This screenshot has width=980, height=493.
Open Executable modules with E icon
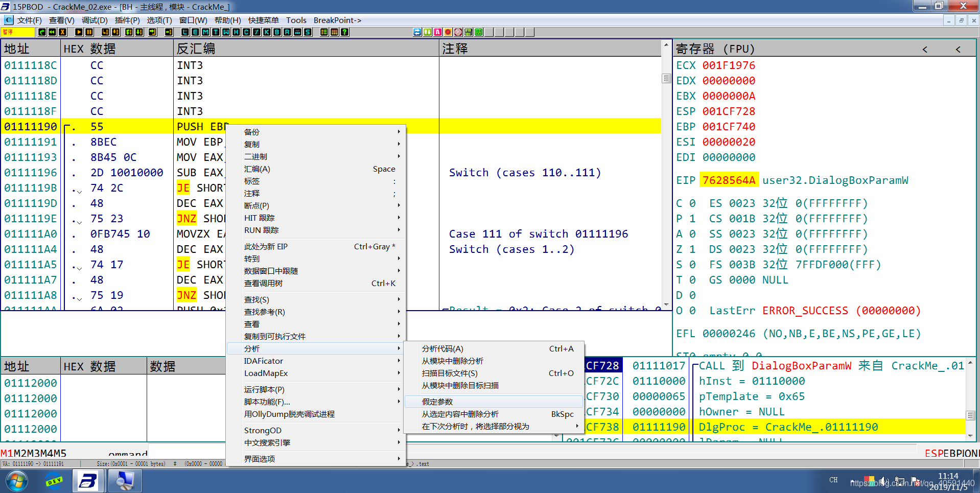click(x=195, y=32)
